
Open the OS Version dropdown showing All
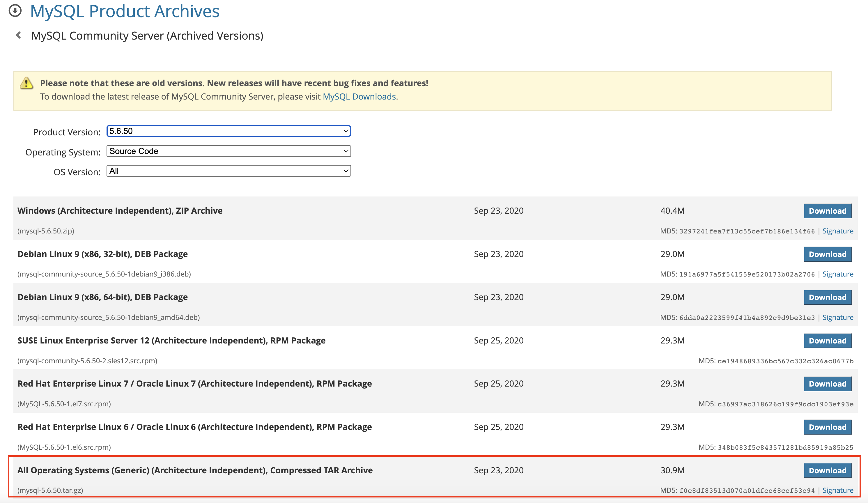coord(229,171)
